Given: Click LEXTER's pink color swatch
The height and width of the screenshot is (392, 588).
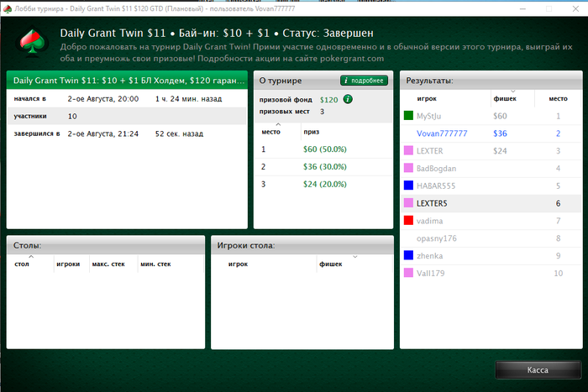Looking at the screenshot, I should pyautogui.click(x=408, y=150).
